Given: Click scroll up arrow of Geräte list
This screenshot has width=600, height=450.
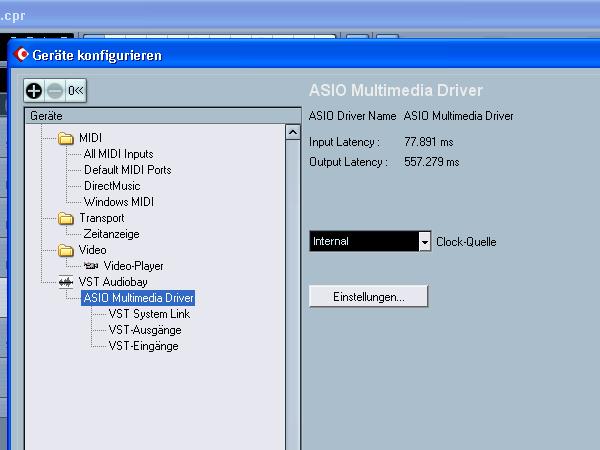Looking at the screenshot, I should click(x=293, y=132).
